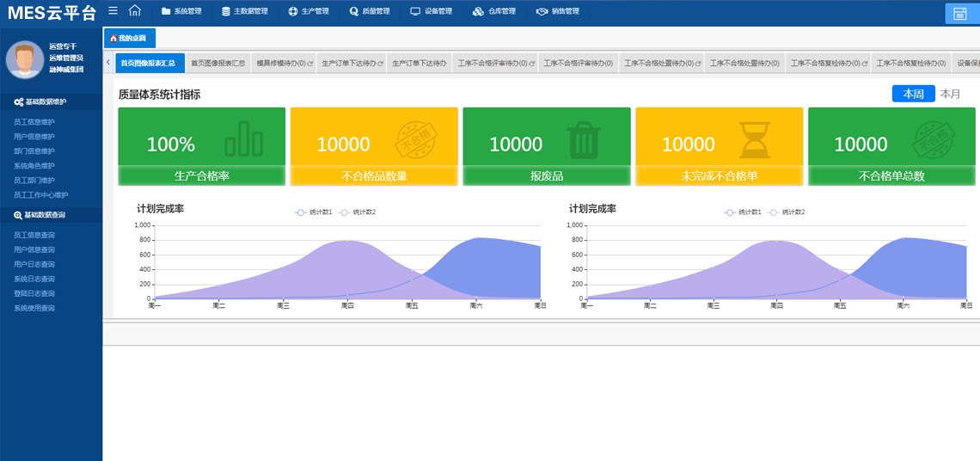Viewport: 980px width, 461px height.
Task: Switch to 首页图像报表汇总 active tab
Action: click(x=147, y=64)
